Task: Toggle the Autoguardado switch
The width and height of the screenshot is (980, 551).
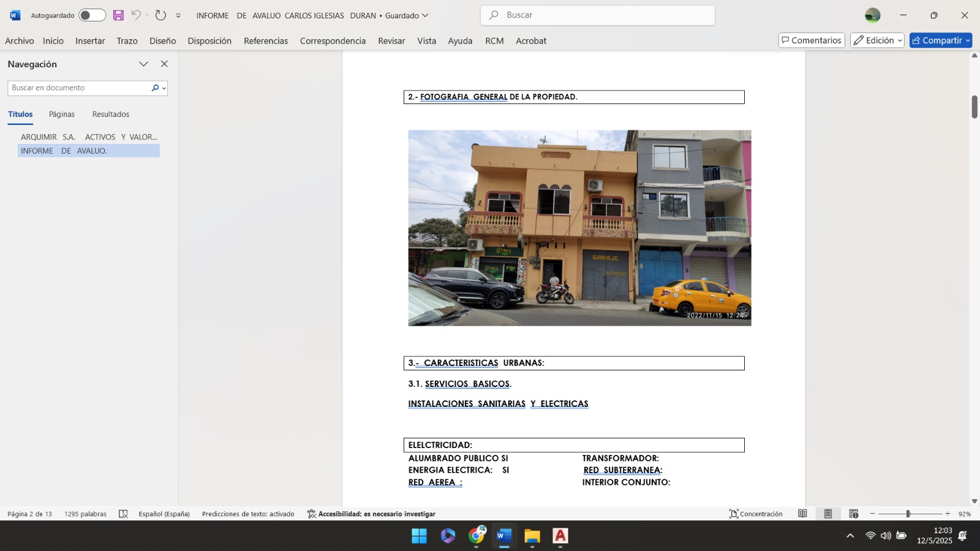Action: pos(92,15)
